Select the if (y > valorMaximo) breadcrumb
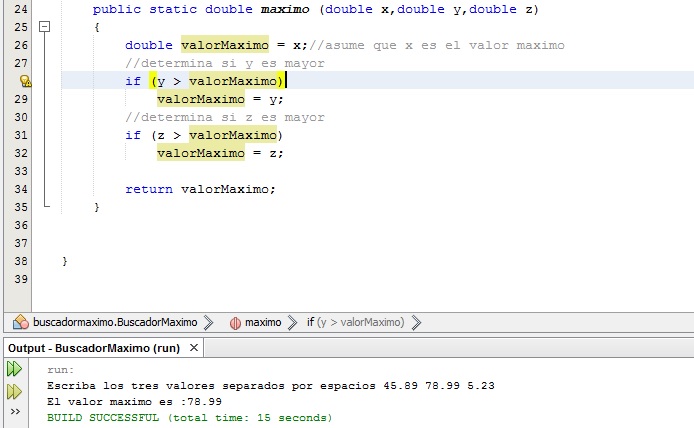 click(355, 322)
